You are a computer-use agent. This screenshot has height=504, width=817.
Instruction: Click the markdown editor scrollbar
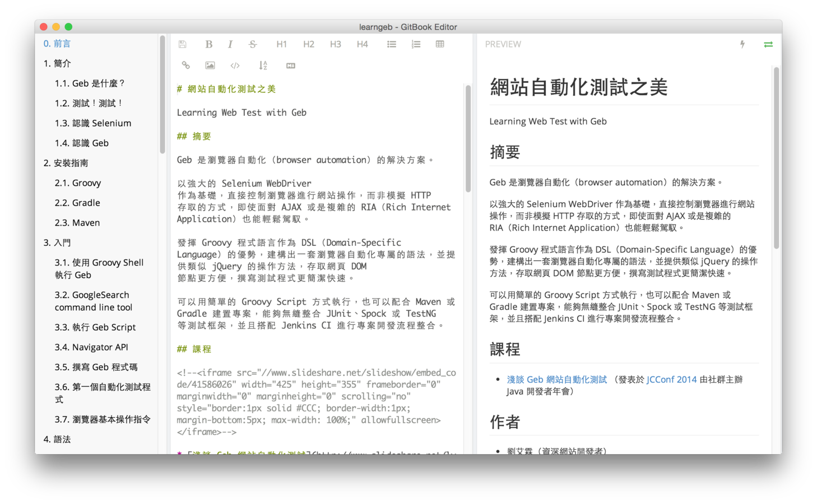click(x=468, y=138)
